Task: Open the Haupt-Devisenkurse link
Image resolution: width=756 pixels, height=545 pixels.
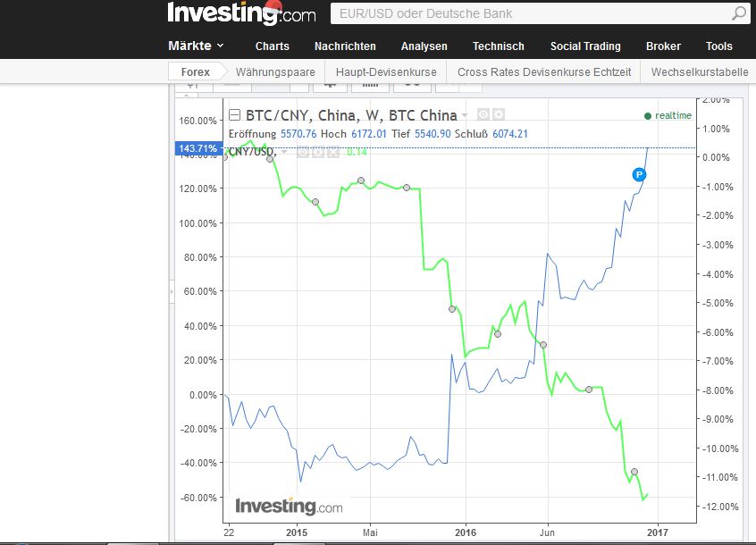Action: pyautogui.click(x=386, y=71)
